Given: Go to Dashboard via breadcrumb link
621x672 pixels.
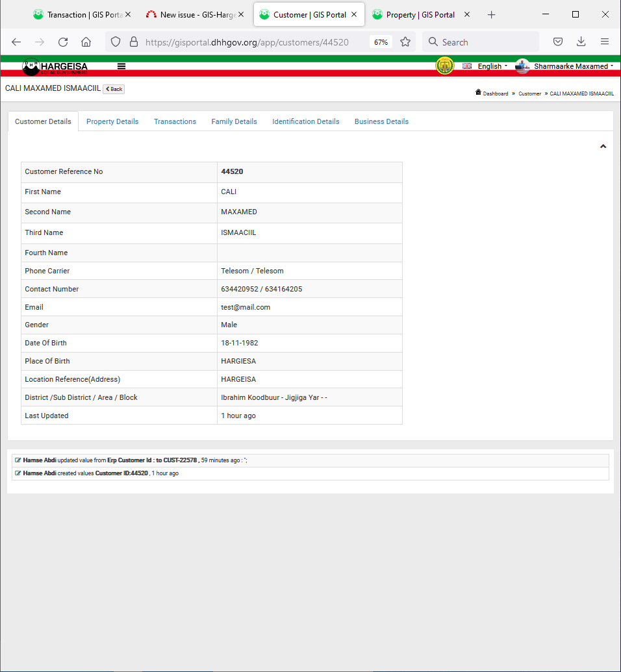Looking at the screenshot, I should (496, 93).
